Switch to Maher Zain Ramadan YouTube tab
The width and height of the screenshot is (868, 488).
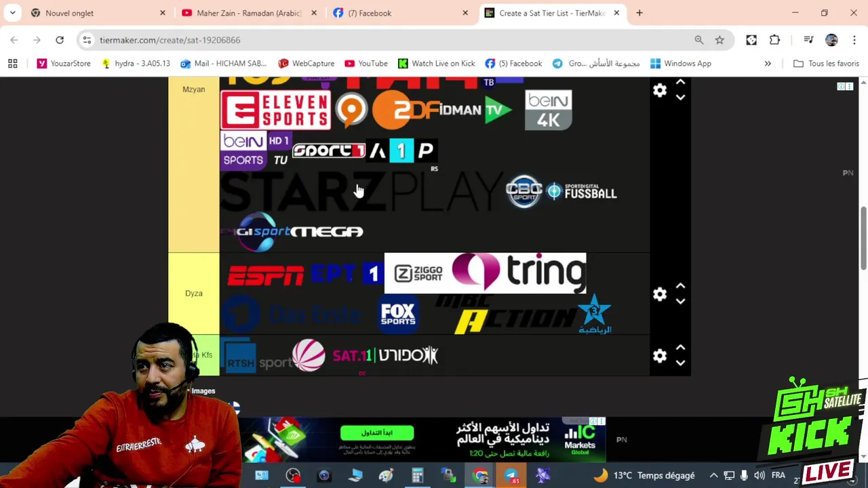pyautogui.click(x=249, y=13)
